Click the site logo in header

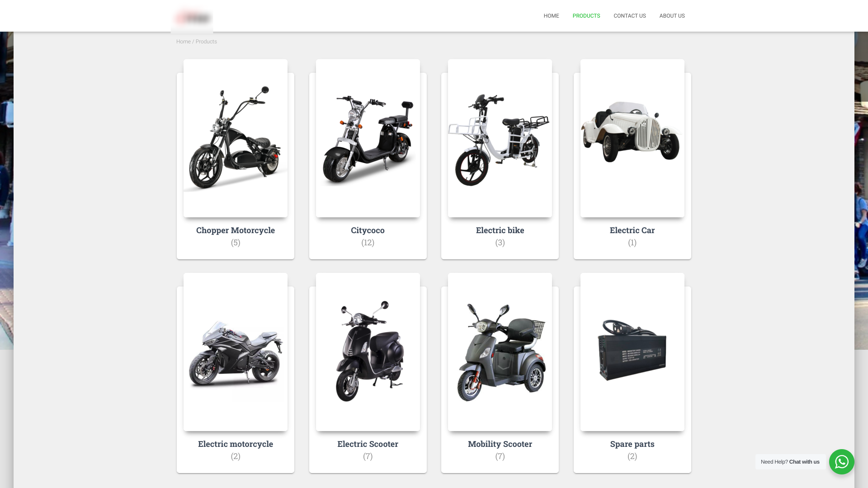(192, 18)
